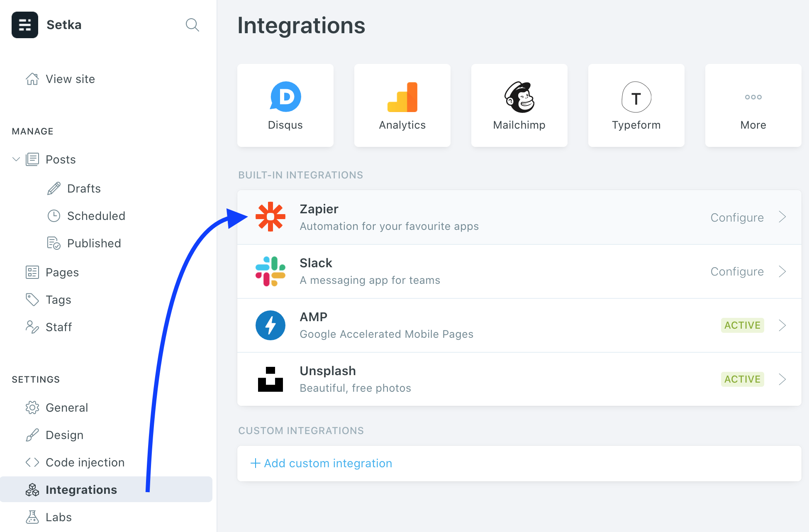Click Configure for Slack

[x=737, y=271]
